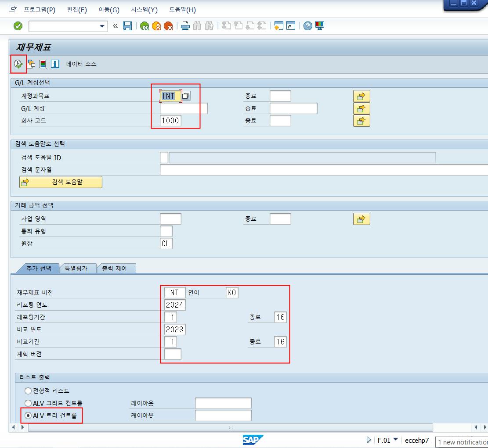Click the Save diskette icon

(x=127, y=26)
